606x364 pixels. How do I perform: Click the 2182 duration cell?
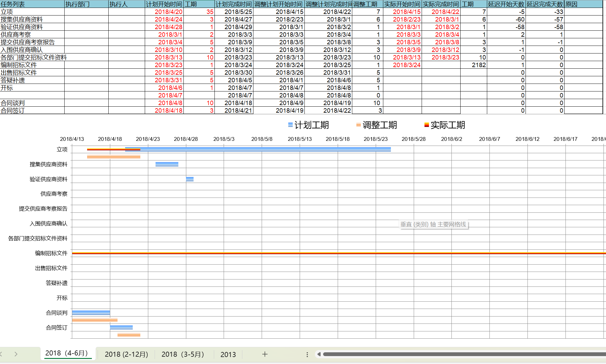coord(474,65)
